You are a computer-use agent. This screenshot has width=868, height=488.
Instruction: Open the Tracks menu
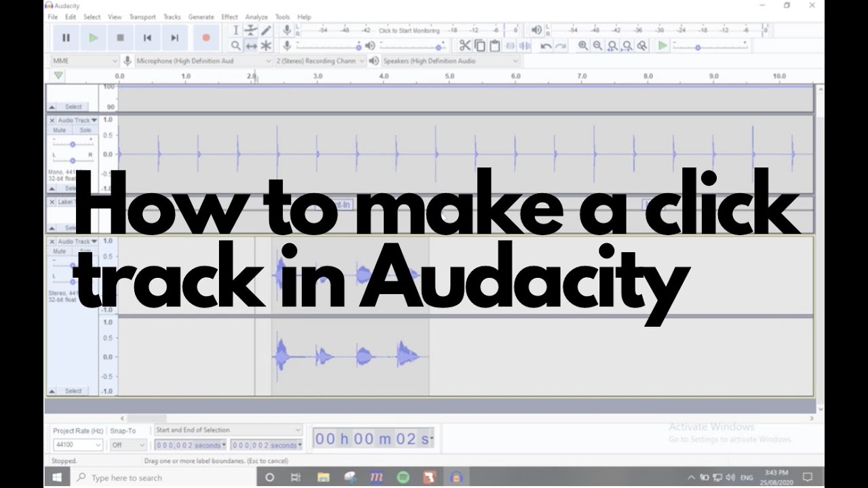click(x=172, y=17)
